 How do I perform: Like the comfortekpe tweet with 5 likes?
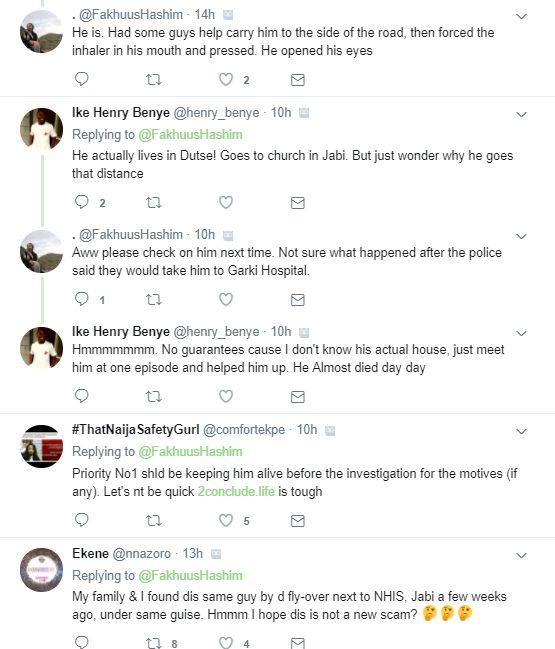(x=226, y=520)
